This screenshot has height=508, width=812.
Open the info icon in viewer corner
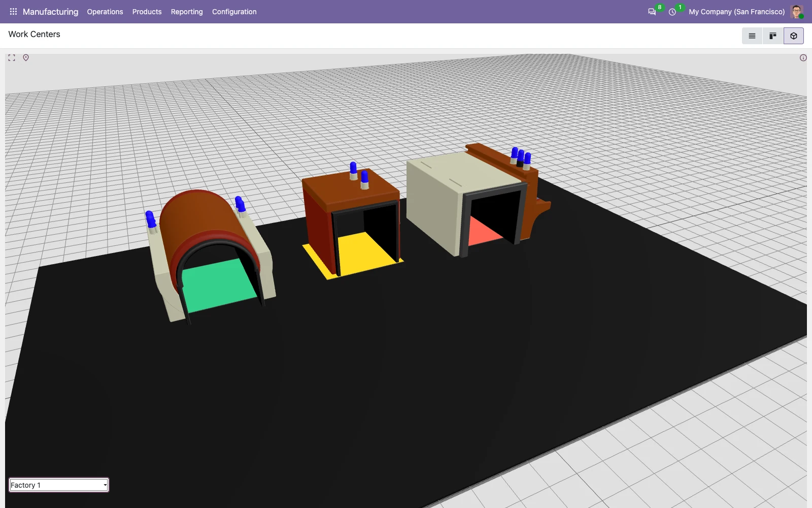[x=803, y=58]
